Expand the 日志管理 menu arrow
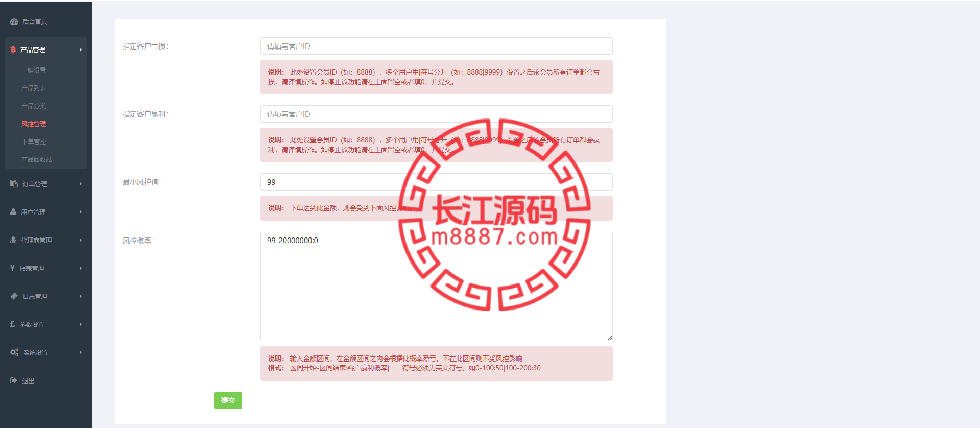 coord(81,296)
